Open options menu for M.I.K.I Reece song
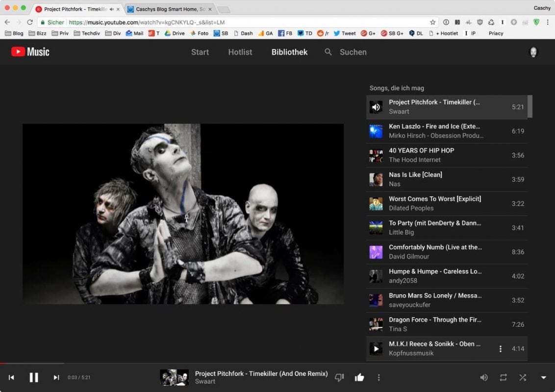The image size is (555, 392). 501,349
